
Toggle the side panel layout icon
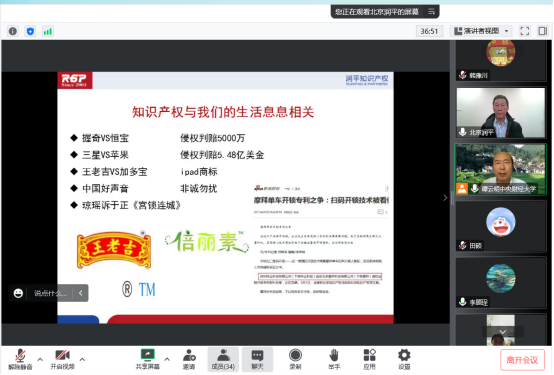[543, 31]
